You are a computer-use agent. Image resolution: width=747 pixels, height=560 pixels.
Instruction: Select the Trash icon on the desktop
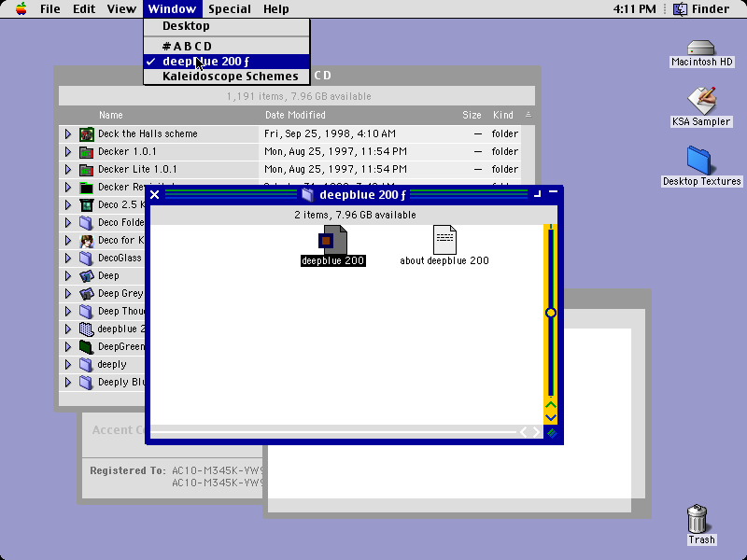pyautogui.click(x=698, y=519)
